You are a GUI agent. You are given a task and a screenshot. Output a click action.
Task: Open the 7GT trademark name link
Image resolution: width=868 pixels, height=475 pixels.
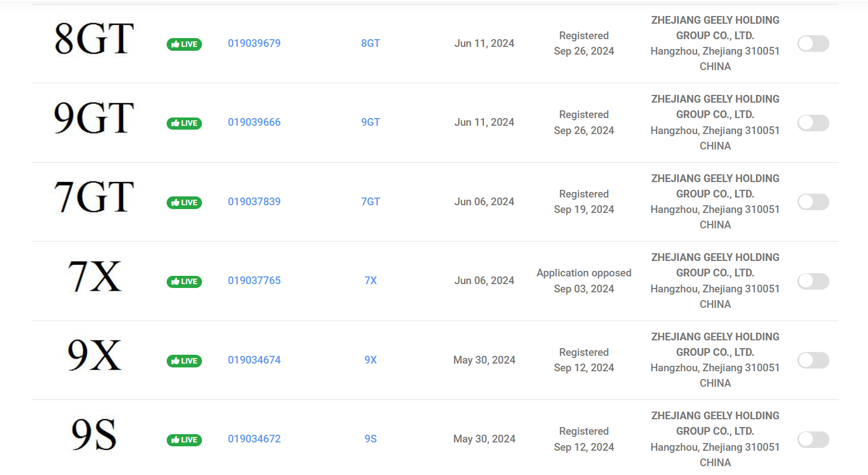(371, 201)
